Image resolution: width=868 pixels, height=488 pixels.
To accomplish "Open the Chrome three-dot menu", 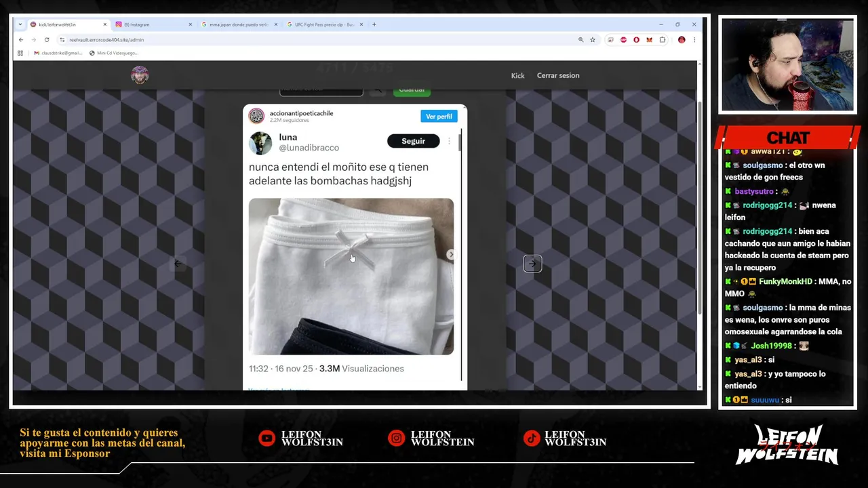I will click(x=694, y=40).
